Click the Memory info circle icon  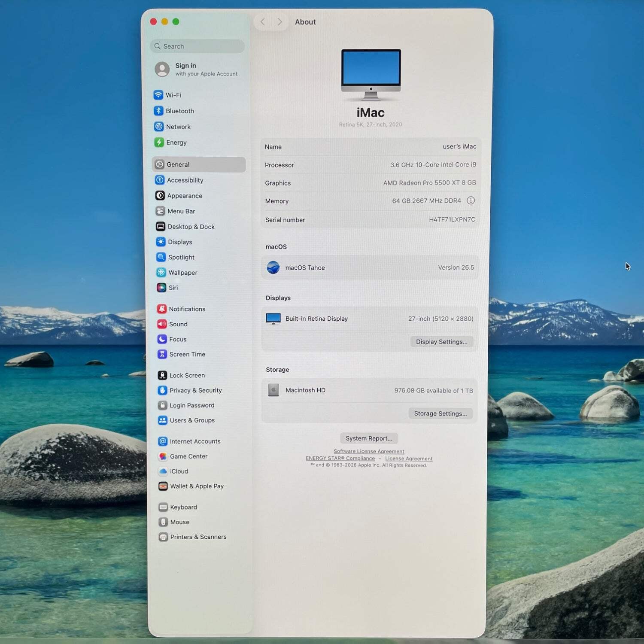471,200
